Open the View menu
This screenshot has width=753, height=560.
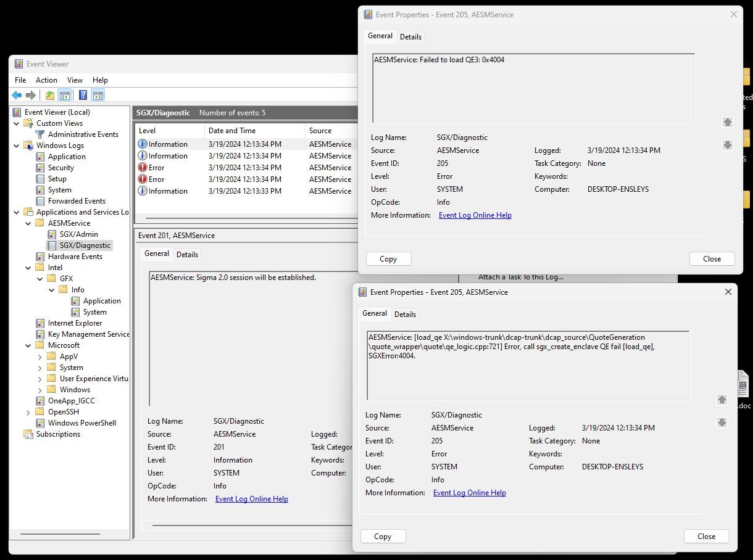click(x=75, y=80)
